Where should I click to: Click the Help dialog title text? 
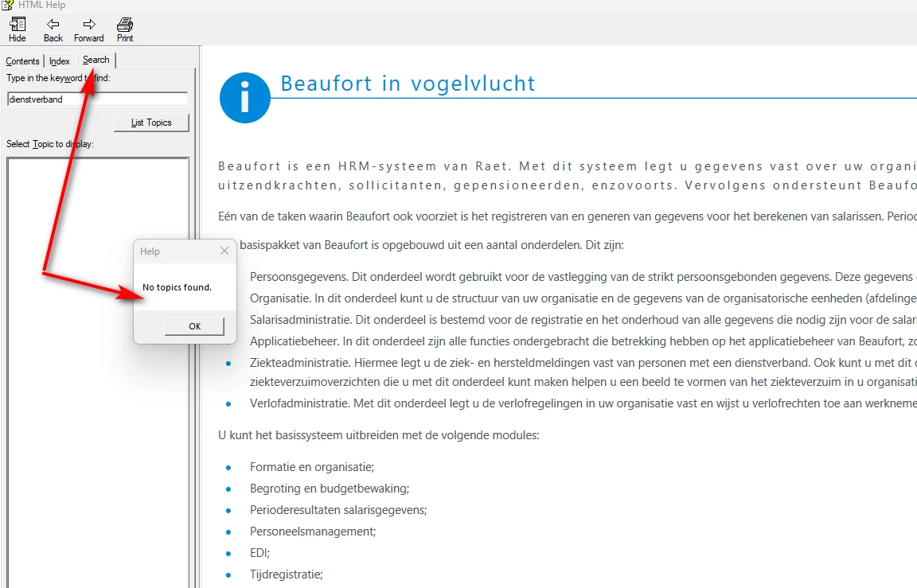(x=150, y=251)
